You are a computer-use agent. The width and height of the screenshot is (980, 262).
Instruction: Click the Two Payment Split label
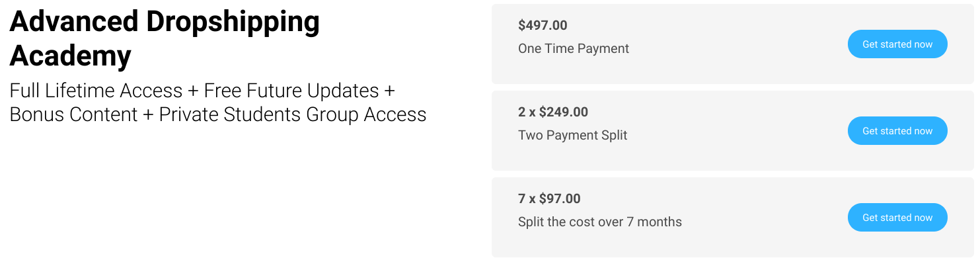point(573,135)
